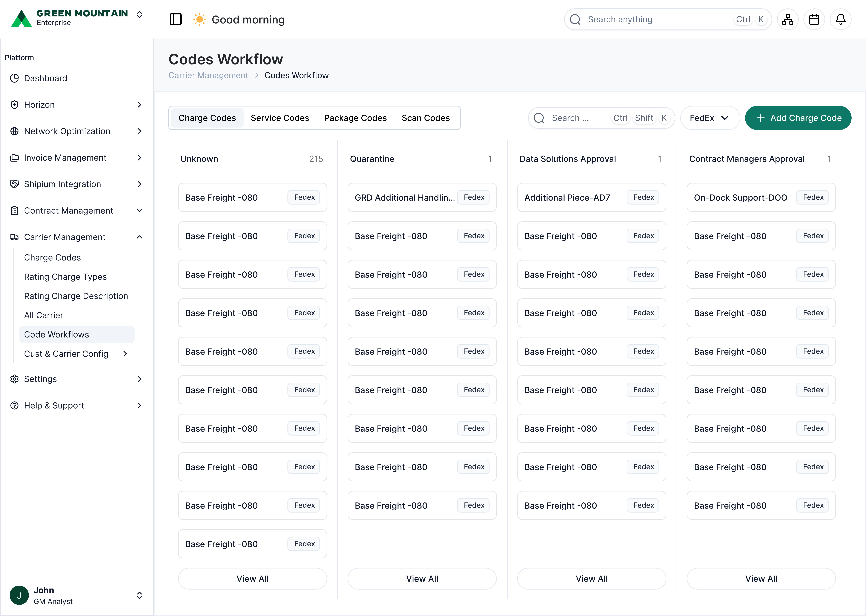Viewport: 866px width, 616px height.
Task: Select Code Workflows in sidebar
Action: (x=77, y=335)
